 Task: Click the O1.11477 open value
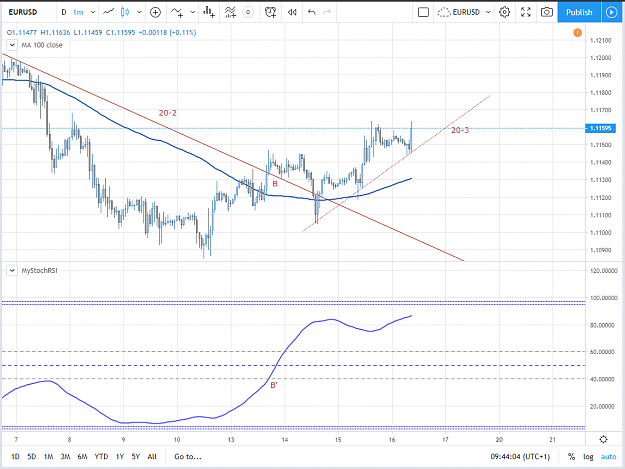pos(22,33)
